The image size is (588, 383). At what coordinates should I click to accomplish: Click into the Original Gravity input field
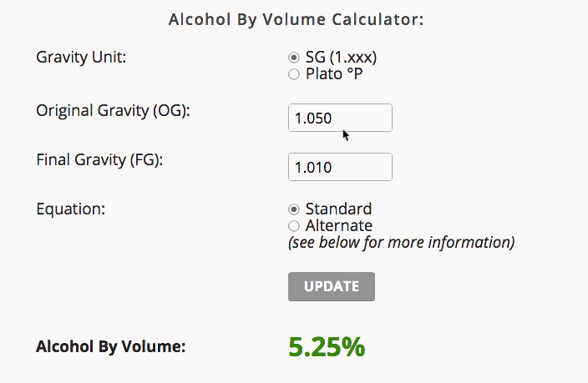tap(339, 118)
